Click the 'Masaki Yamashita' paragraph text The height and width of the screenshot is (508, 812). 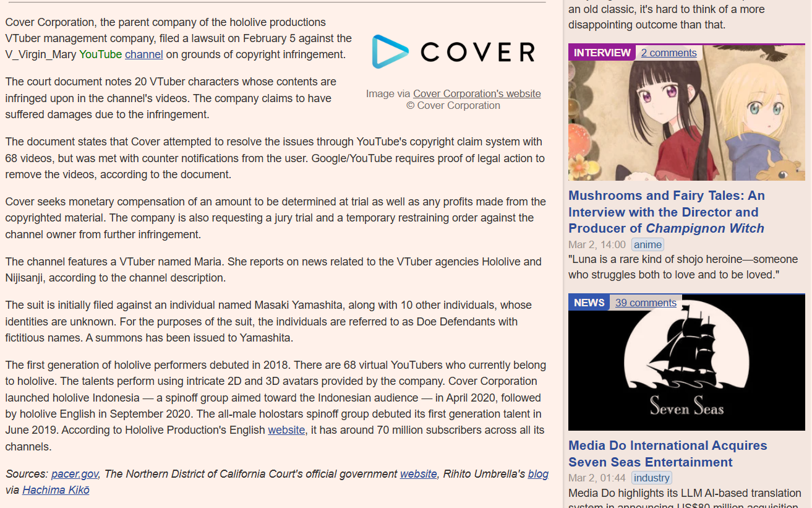[x=270, y=322]
